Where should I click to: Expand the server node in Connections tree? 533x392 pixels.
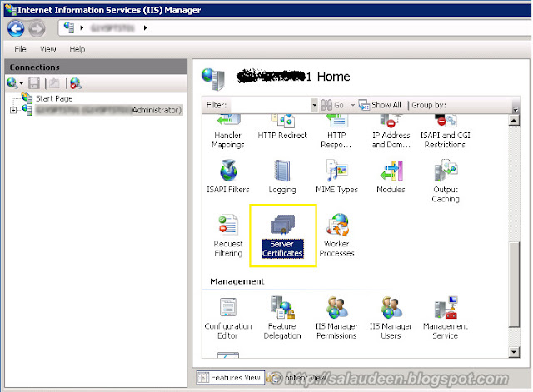13,110
